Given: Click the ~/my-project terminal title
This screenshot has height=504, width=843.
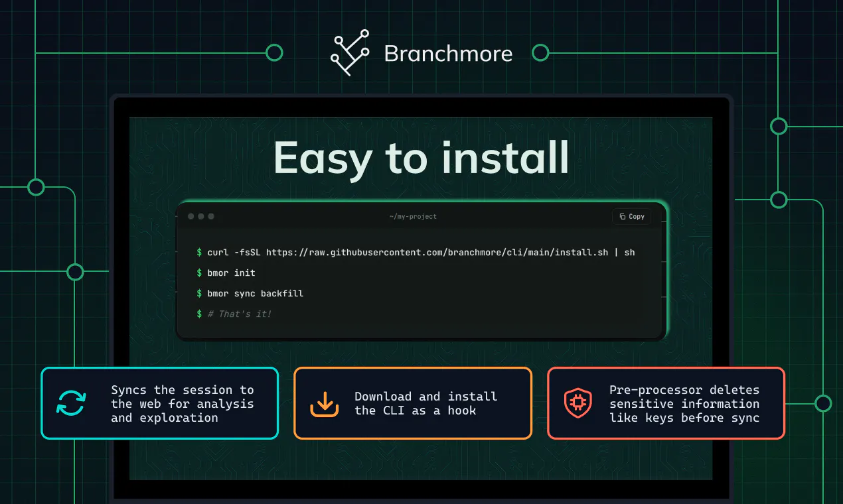Looking at the screenshot, I should [413, 217].
